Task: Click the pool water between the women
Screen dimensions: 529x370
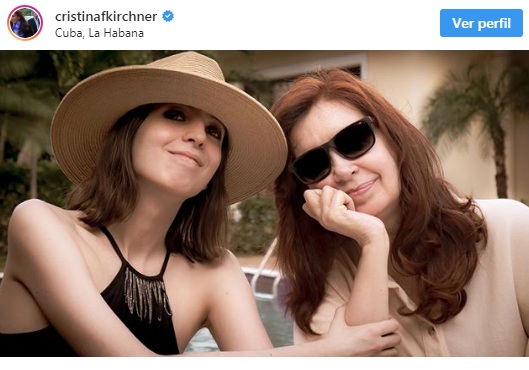Action: (270, 320)
